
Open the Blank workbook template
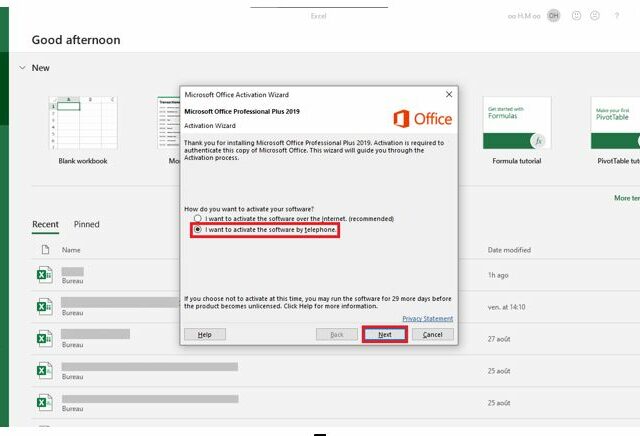tap(82, 123)
